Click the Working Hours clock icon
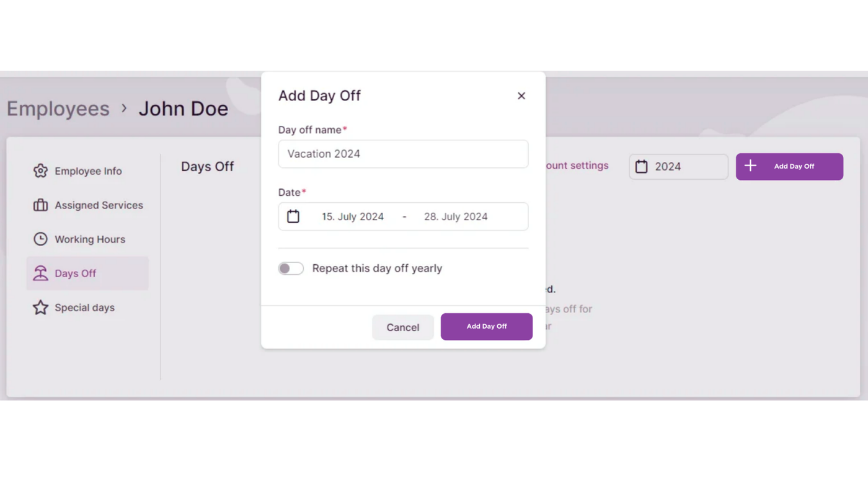This screenshot has width=868, height=488. 40,239
